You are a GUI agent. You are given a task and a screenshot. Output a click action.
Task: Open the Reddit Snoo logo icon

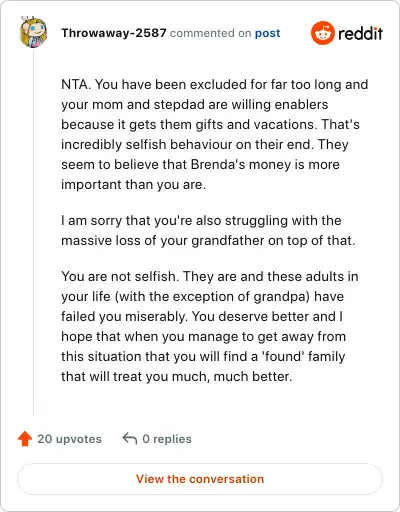click(322, 33)
